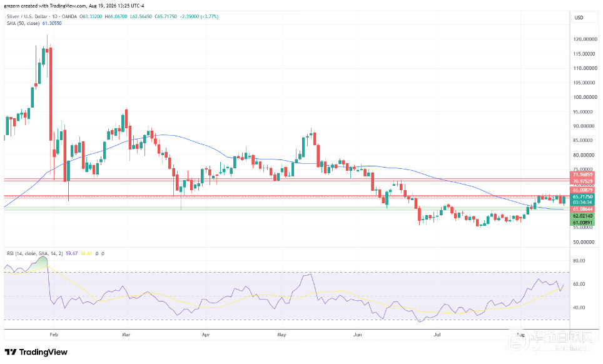Click the 105.00000 price axis label

585,83
